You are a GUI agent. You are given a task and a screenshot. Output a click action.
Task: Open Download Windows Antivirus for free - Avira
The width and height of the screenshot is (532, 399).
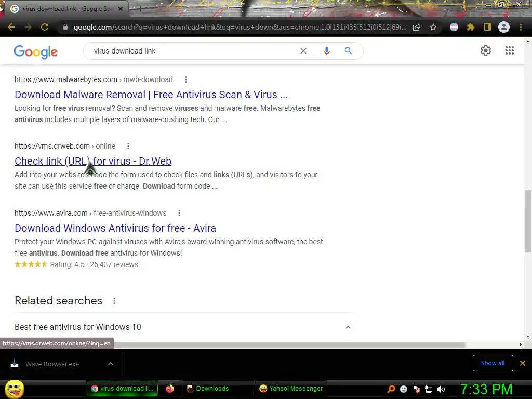[x=115, y=228]
